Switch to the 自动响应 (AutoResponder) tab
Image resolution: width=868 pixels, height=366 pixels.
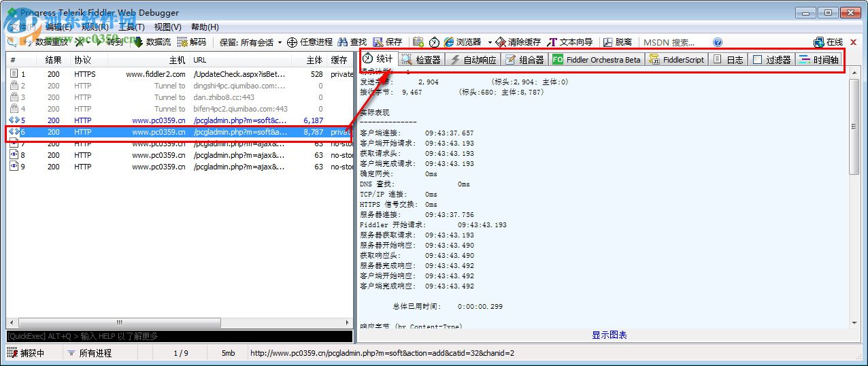(473, 59)
